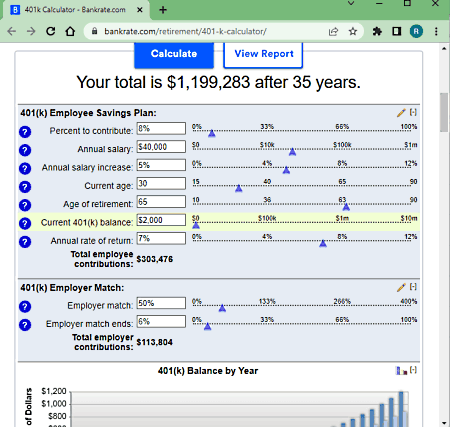This screenshot has width=450, height=427.
Task: Reload the Bankrate page
Action: tap(50, 31)
